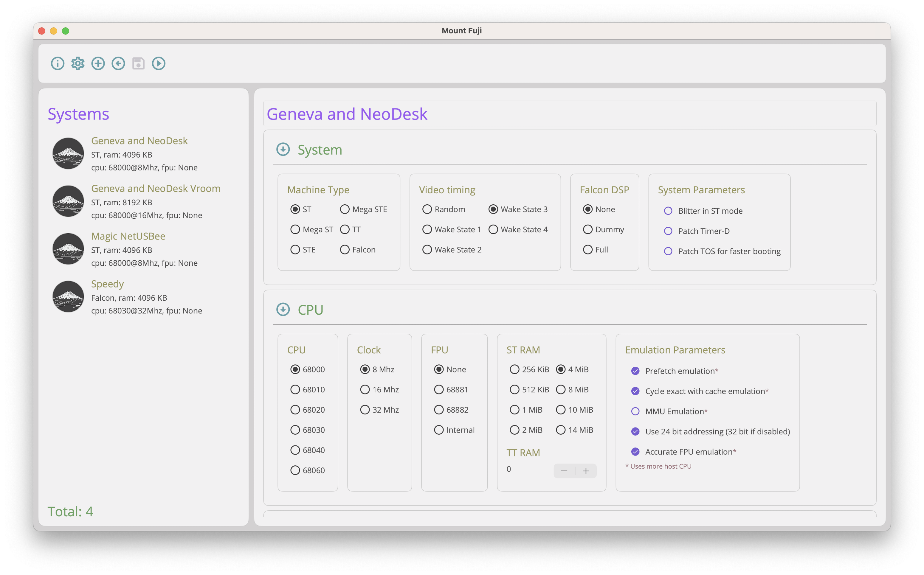Viewport: 924px width, 575px height.
Task: Click the save disk icon
Action: pos(139,63)
